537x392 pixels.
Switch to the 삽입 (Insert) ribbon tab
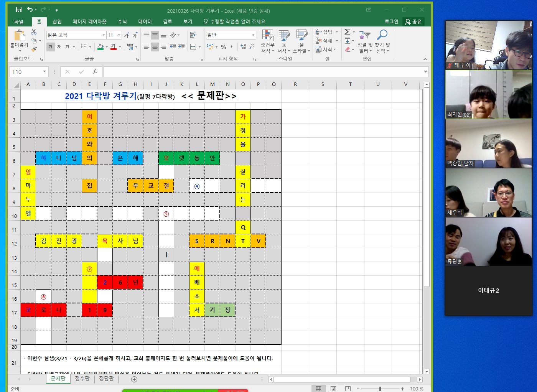[57, 21]
